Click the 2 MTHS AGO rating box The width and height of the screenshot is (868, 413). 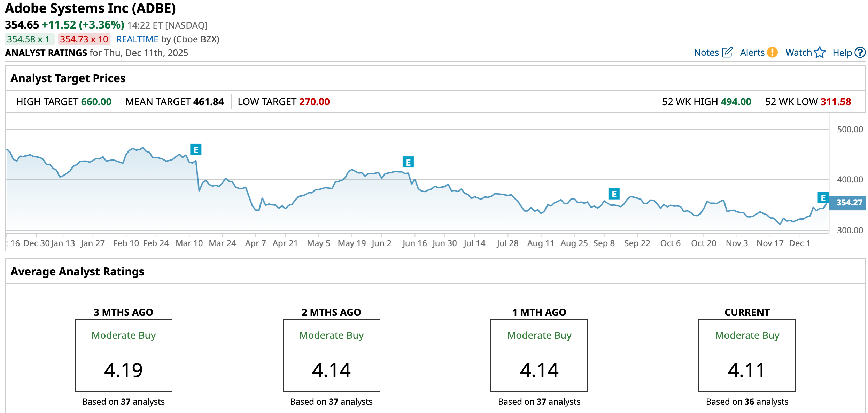(x=331, y=356)
